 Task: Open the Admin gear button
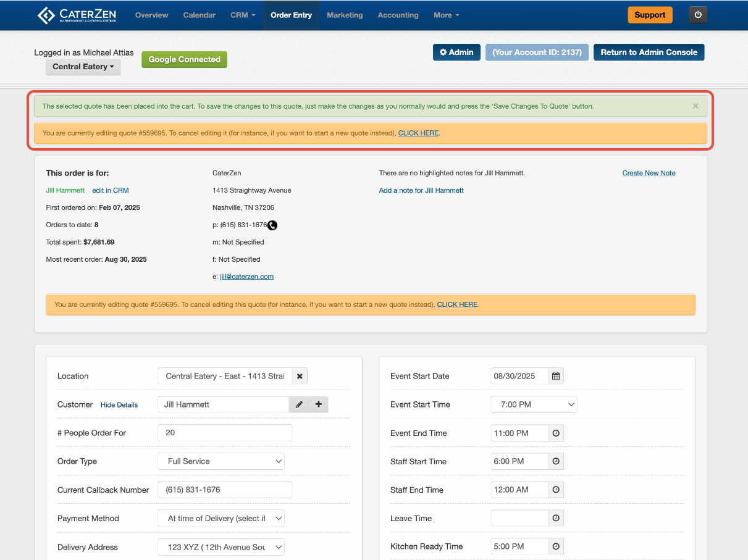[456, 52]
